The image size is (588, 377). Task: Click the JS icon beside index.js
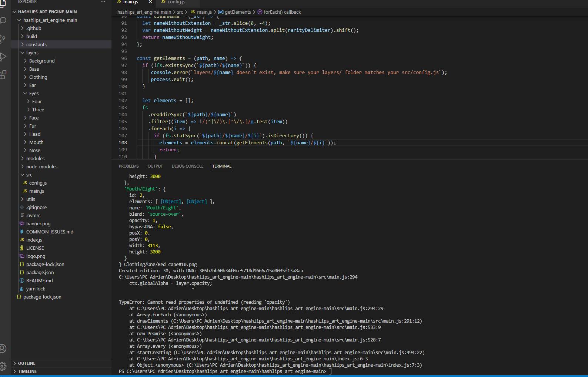(x=22, y=240)
